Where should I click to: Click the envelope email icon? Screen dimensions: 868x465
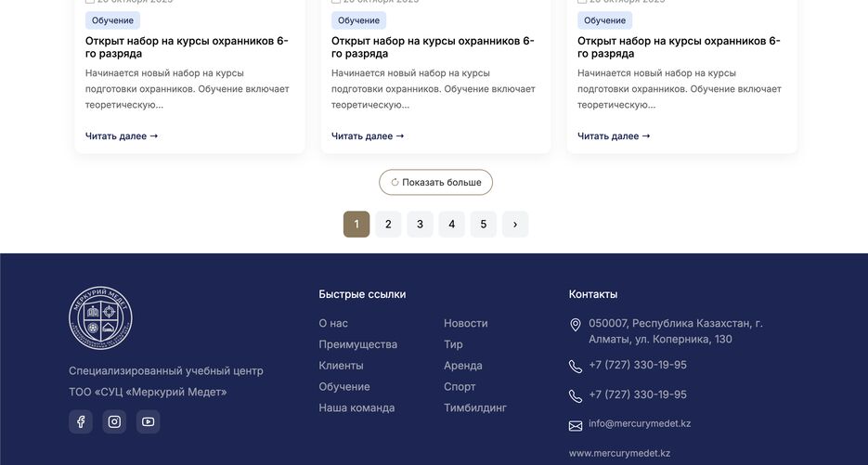pyautogui.click(x=576, y=426)
